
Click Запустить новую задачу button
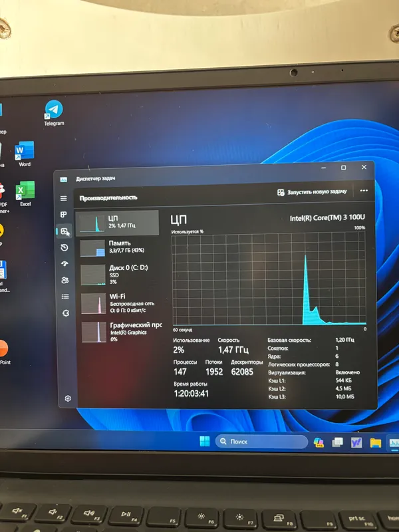coord(312,192)
